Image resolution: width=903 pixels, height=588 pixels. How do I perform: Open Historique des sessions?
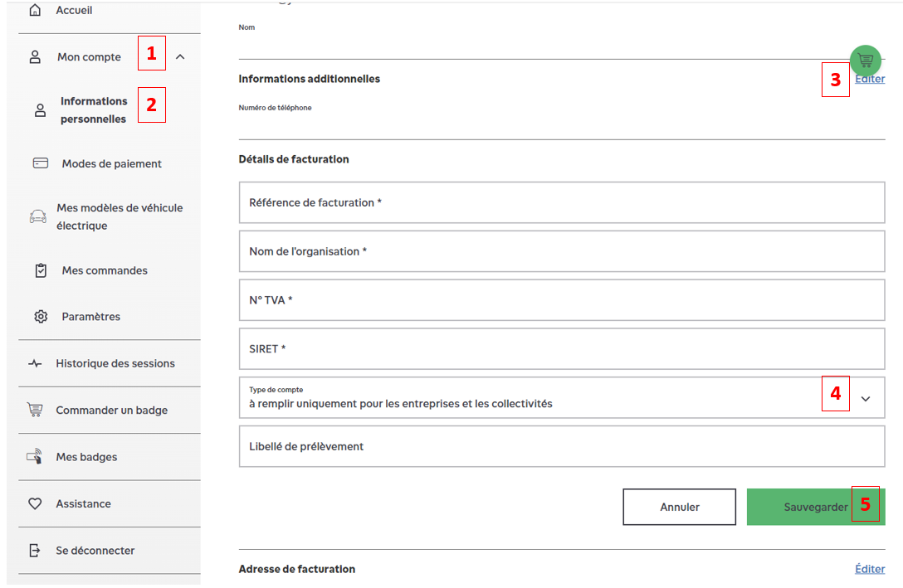[115, 363]
